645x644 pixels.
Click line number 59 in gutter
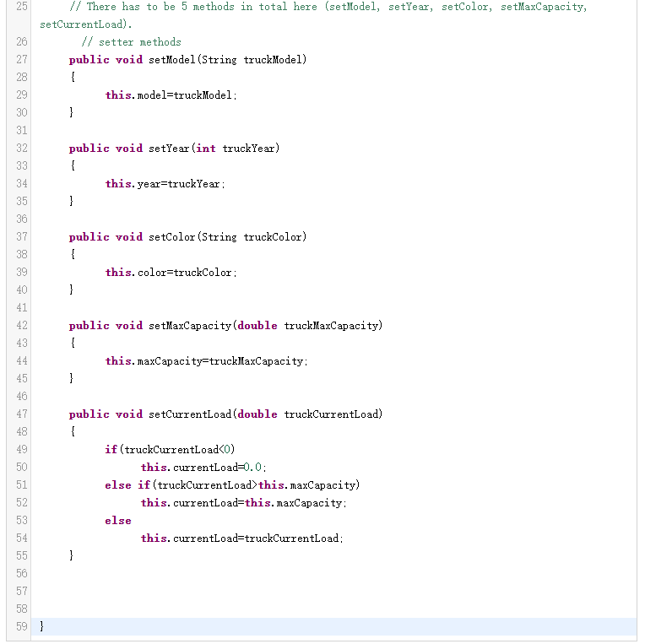[21, 627]
